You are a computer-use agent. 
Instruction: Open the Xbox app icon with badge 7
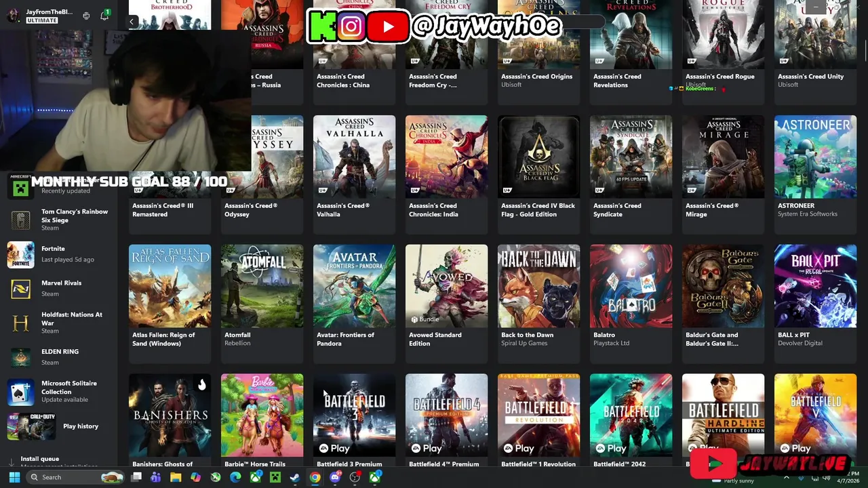tap(256, 477)
